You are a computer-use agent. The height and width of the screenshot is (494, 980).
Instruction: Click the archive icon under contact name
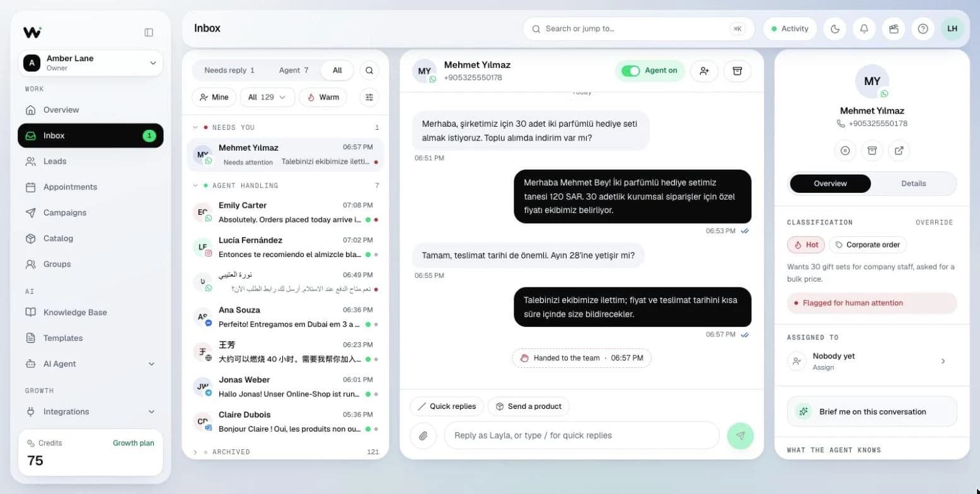pos(872,151)
